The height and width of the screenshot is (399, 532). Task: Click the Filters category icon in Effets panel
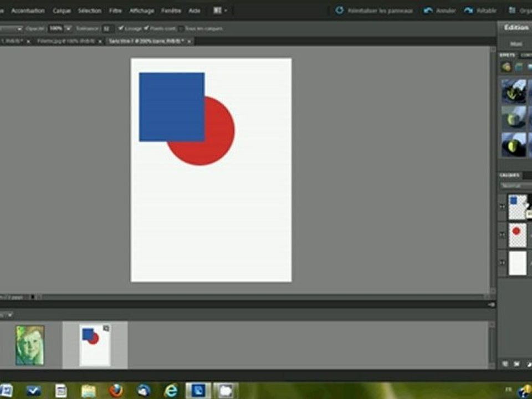point(506,67)
